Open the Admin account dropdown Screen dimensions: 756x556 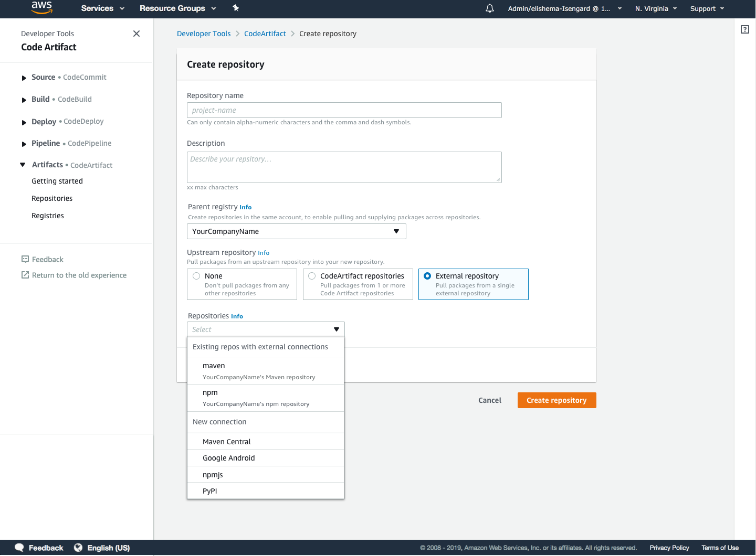point(565,8)
